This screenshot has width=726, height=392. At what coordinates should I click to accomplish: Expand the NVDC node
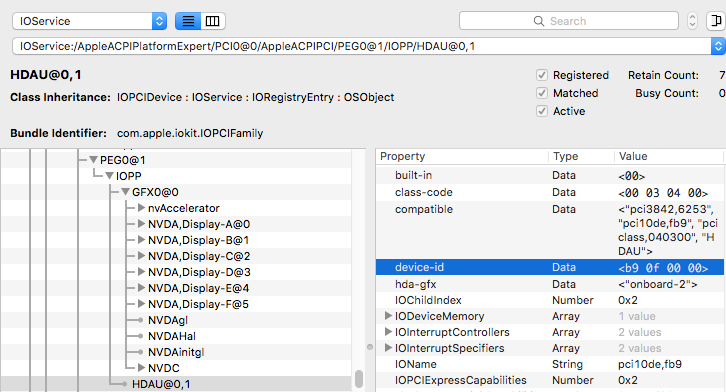(142, 368)
